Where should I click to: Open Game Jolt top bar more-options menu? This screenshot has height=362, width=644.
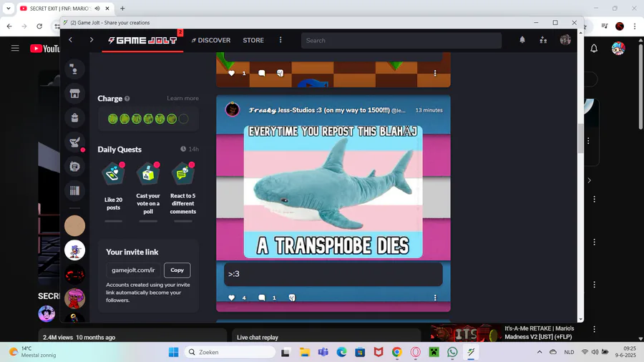[x=280, y=40]
